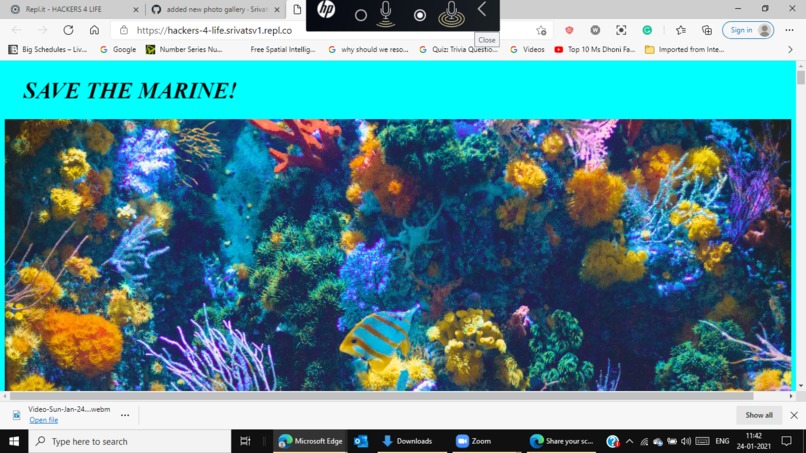Open the Number Series bookmark
This screenshot has height=453, width=806.
pos(184,49)
